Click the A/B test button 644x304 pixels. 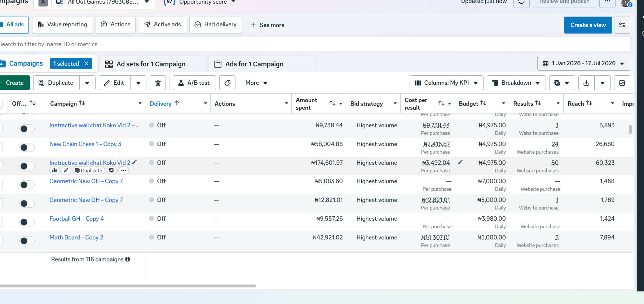coord(194,83)
